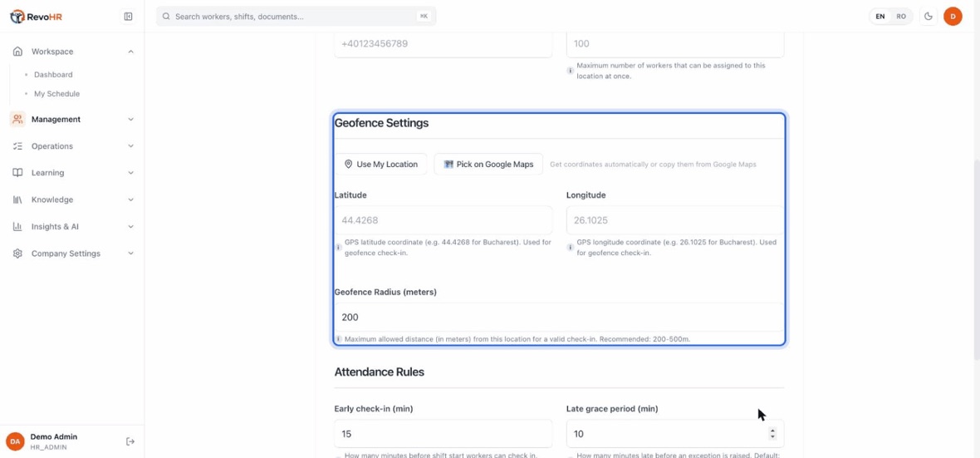Viewport: 980px width, 458px height.
Task: Click the Insights & AI chart icon
Action: (17, 226)
